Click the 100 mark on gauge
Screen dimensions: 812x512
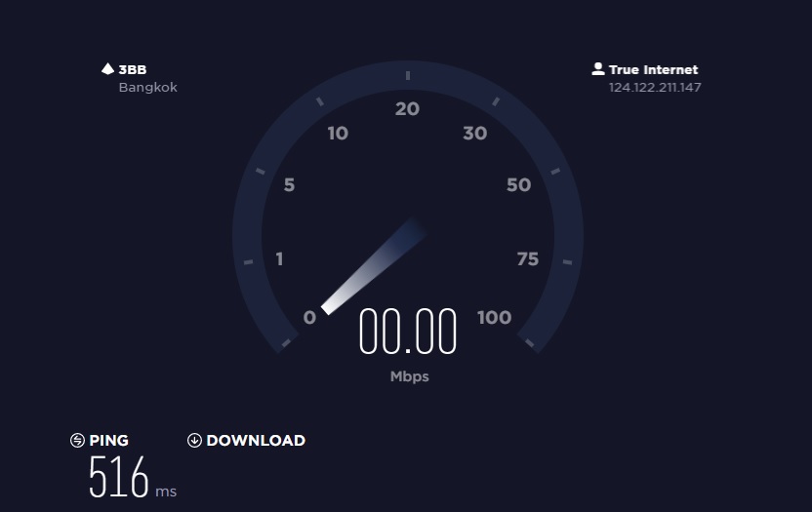tap(495, 317)
